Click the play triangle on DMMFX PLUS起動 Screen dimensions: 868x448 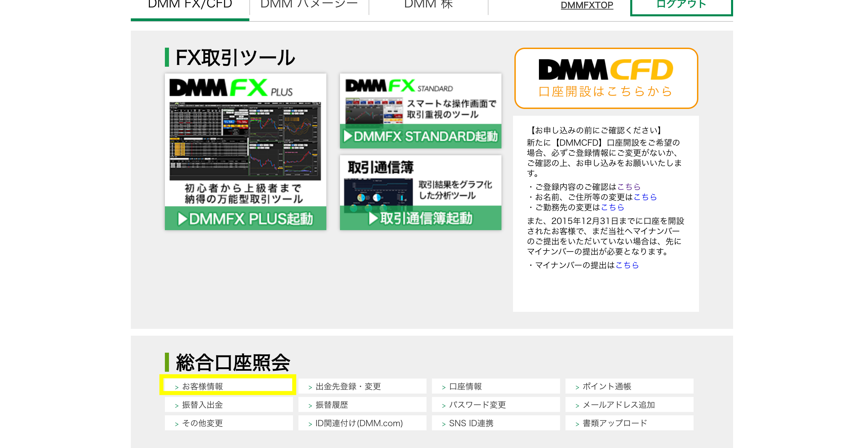click(183, 219)
